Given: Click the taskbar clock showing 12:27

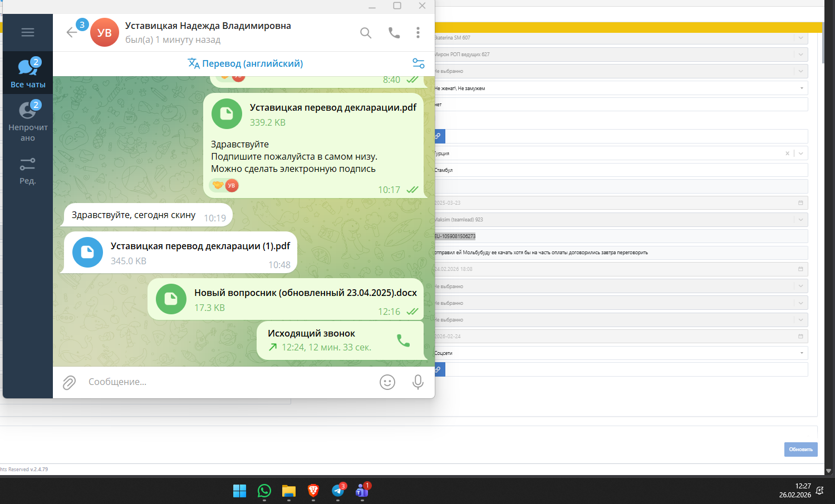Looking at the screenshot, I should tap(795, 490).
